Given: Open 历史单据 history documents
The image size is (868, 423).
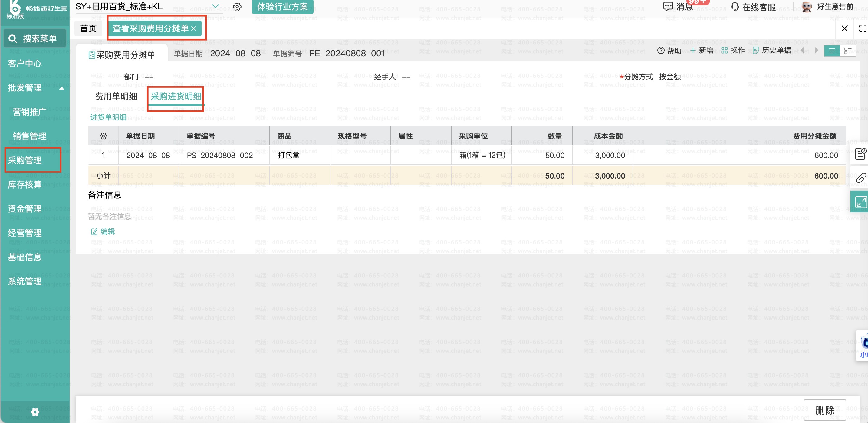Looking at the screenshot, I should point(772,51).
